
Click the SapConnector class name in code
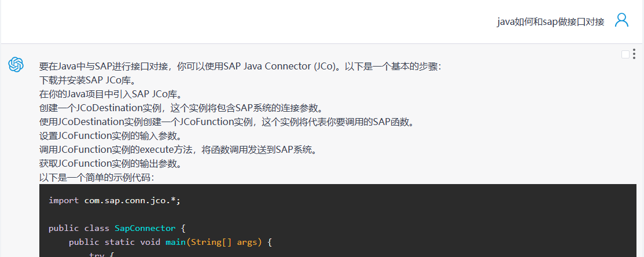pos(145,228)
